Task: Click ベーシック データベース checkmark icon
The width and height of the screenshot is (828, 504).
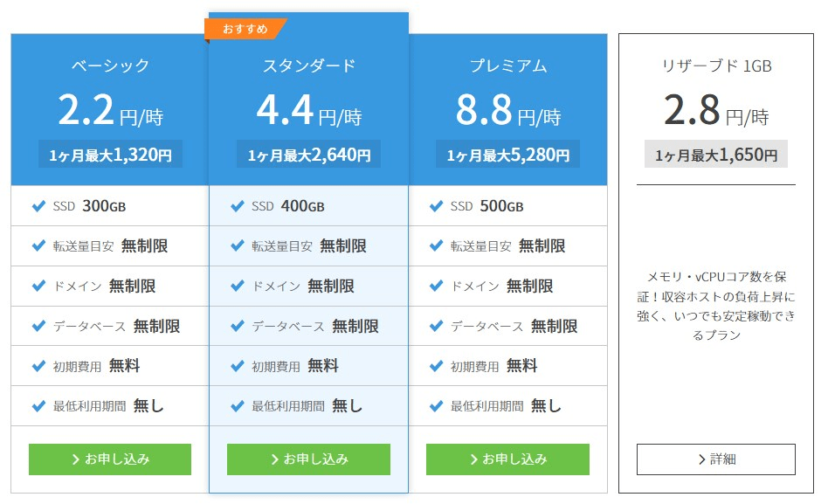Action: click(x=38, y=326)
